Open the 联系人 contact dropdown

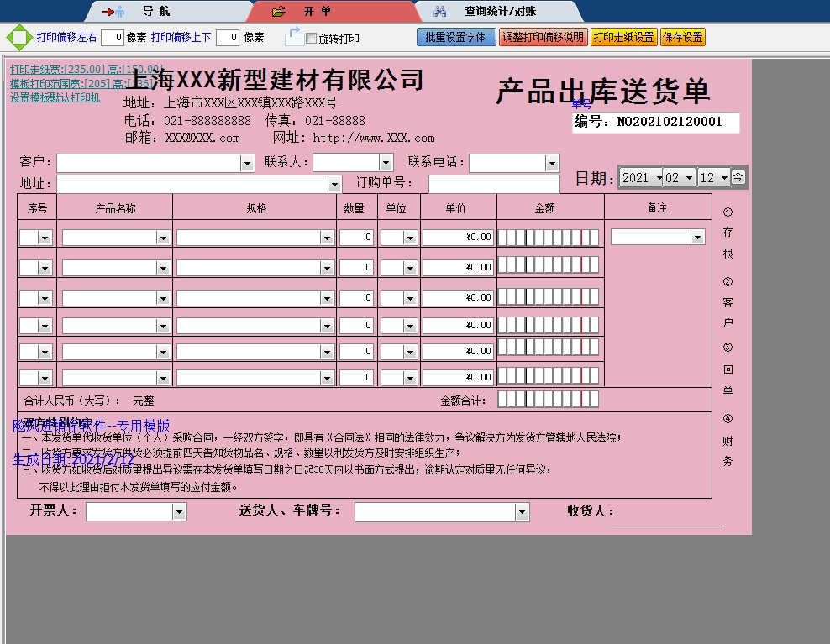point(386,163)
